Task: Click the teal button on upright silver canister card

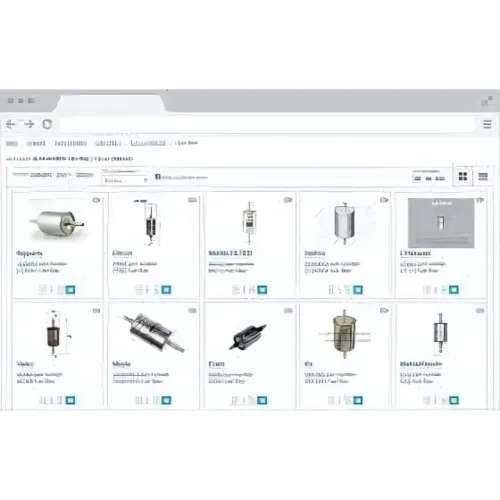Action: click(x=358, y=290)
